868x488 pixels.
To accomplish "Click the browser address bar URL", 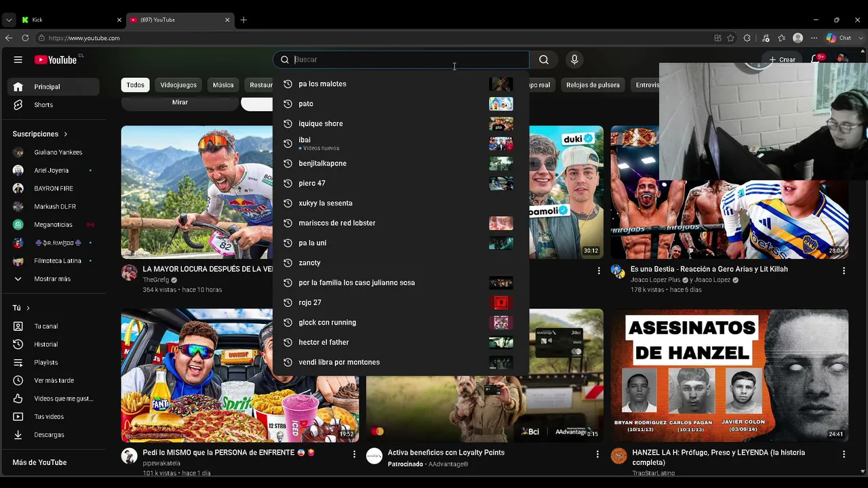I will pyautogui.click(x=84, y=38).
